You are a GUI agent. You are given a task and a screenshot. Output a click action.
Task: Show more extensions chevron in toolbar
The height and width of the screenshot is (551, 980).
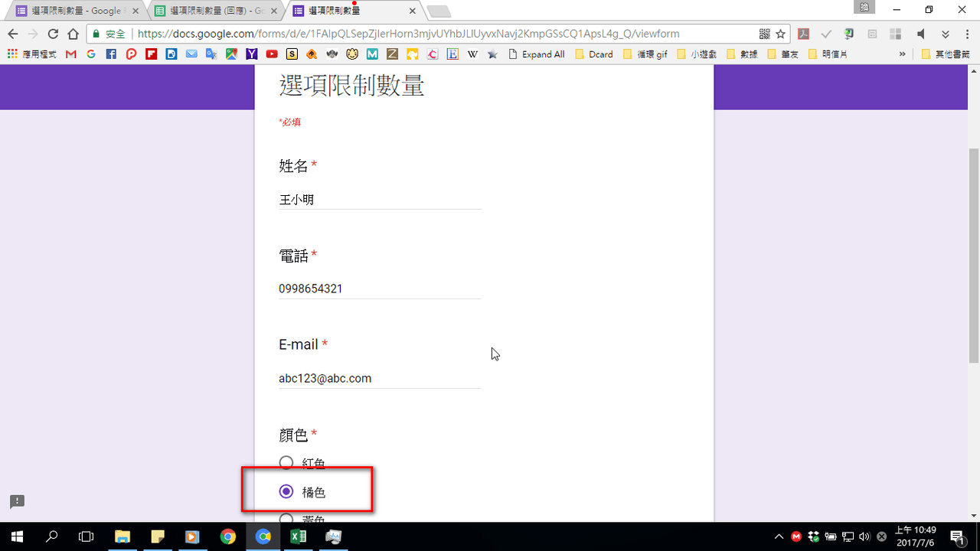click(x=946, y=34)
